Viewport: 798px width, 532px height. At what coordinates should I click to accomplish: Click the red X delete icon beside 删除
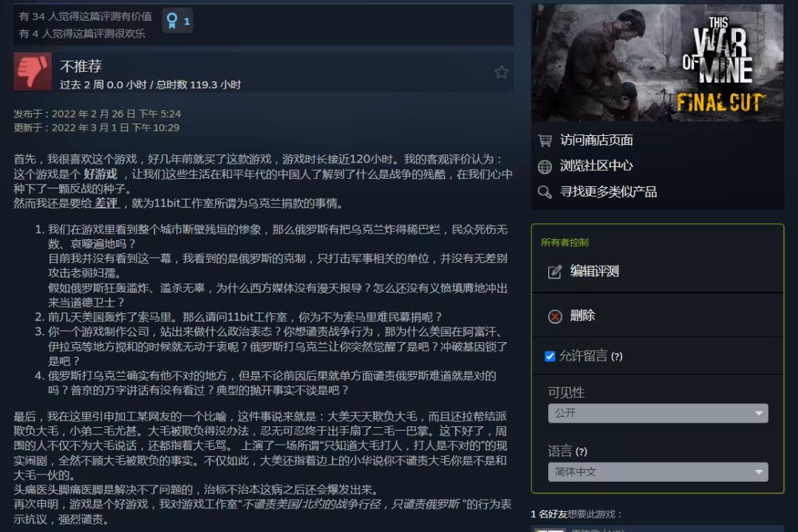(555, 317)
